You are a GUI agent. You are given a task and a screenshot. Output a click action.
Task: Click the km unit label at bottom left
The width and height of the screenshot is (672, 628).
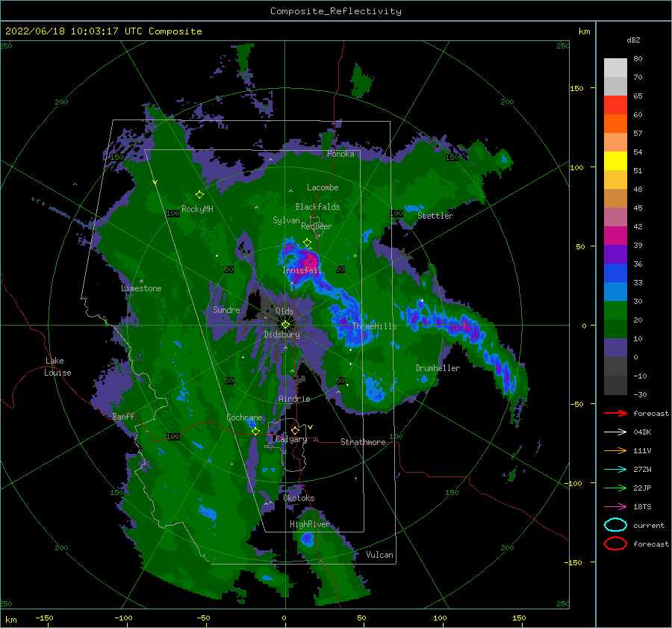[x=11, y=620]
